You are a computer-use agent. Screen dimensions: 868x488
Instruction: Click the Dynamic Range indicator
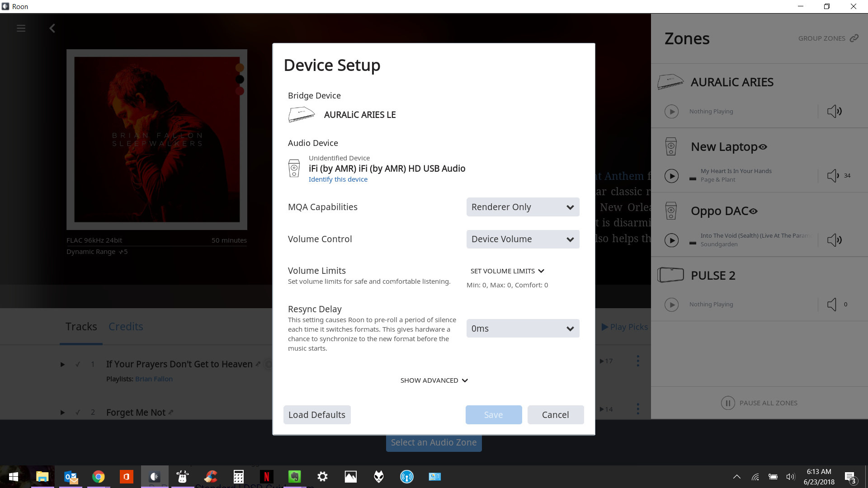(97, 252)
